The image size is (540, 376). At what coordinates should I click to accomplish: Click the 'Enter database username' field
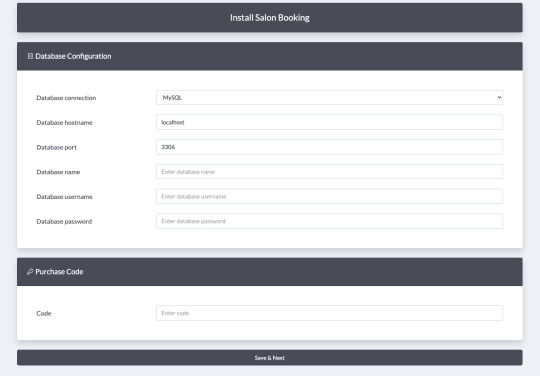click(329, 196)
